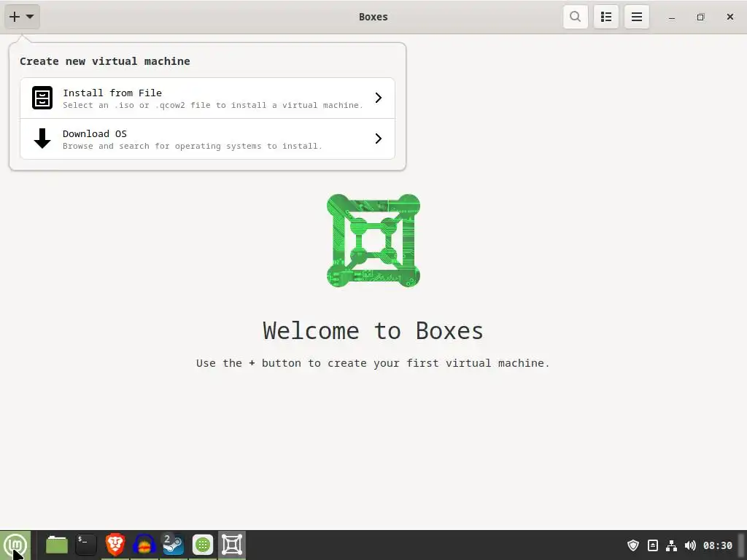Click the Boxes window title
The image size is (747, 560).
[x=373, y=17]
